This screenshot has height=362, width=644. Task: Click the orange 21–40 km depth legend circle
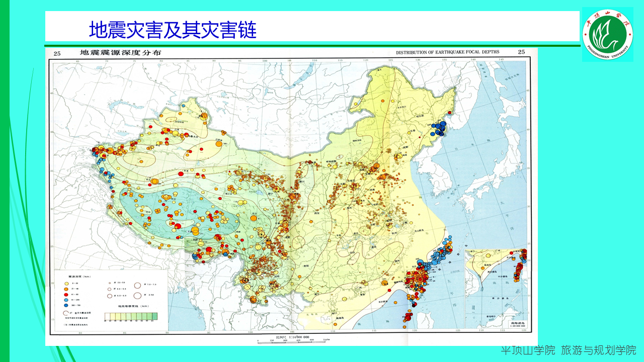pos(66,290)
